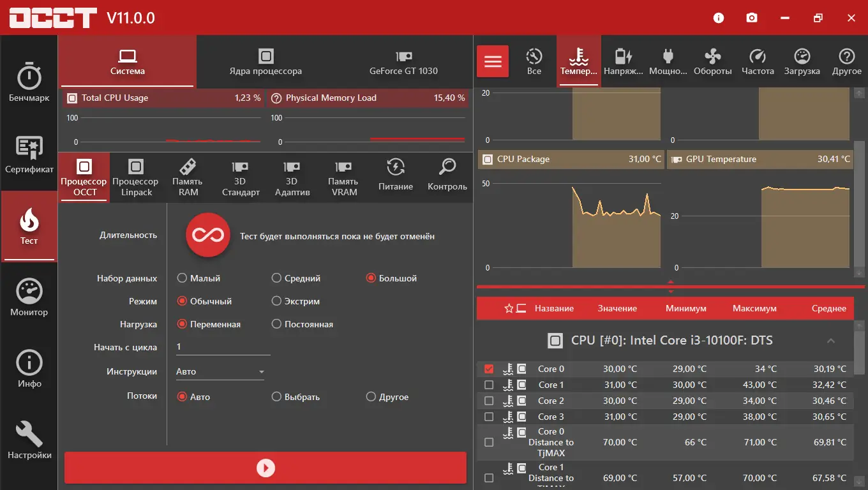Open the Сертификат section in the sidebar
The width and height of the screenshot is (868, 490).
pyautogui.click(x=29, y=154)
